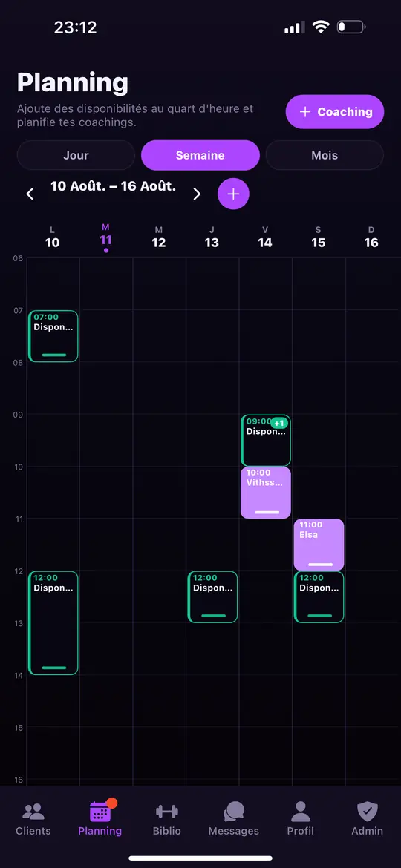
Task: Switch to Jour view
Action: click(x=76, y=155)
